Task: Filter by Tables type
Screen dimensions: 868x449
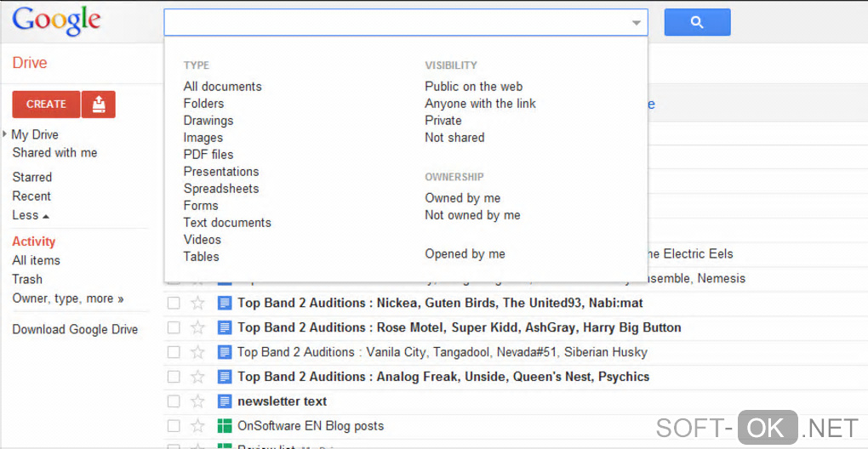Action: pyautogui.click(x=202, y=257)
